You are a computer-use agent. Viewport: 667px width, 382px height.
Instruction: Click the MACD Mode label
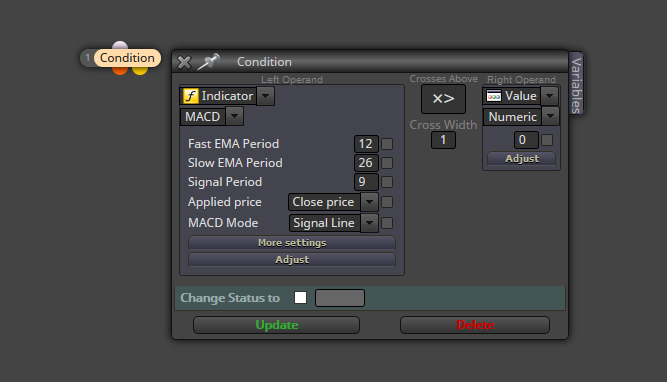pos(223,223)
